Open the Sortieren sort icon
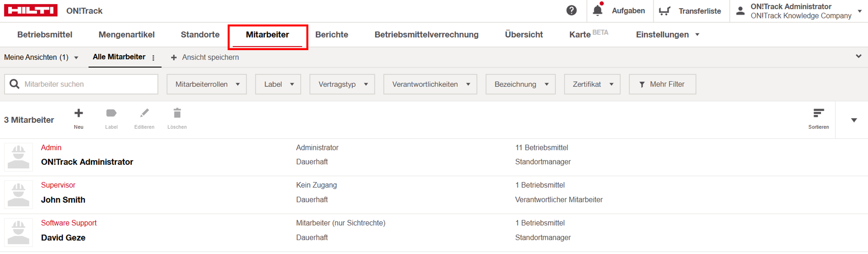The image size is (868, 254). 818,113
